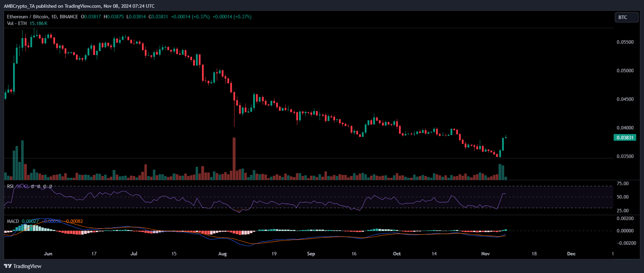Click the tall red August volume bar
This screenshot has height=273, width=644.
coord(234,159)
